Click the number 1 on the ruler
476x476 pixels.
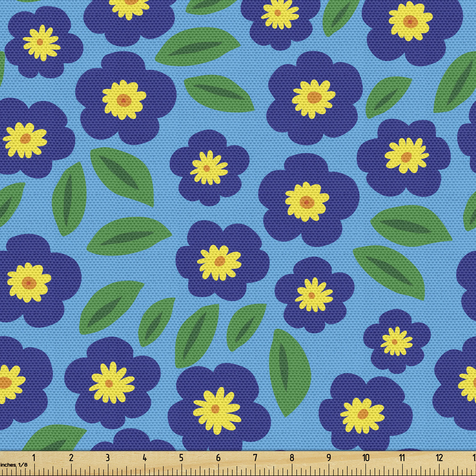coord(34,458)
